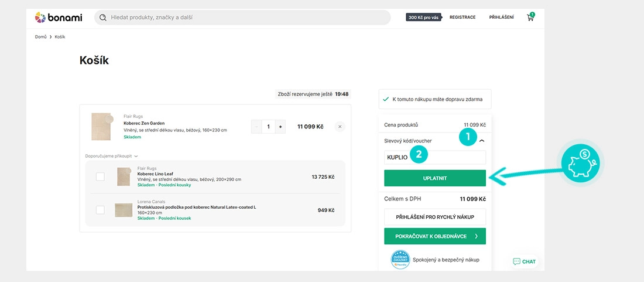The width and height of the screenshot is (644, 282).
Task: Click the reservation timer 19:48
Action: (x=342, y=94)
